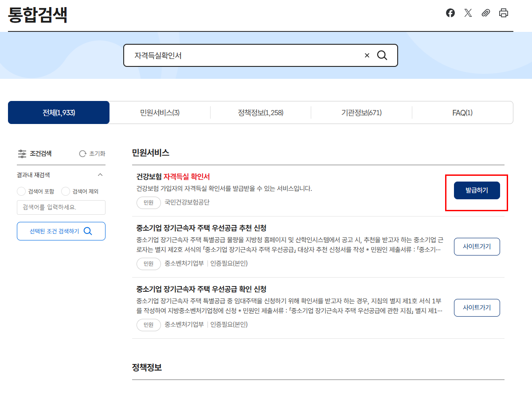Open the FAQ(1) tab
This screenshot has height=395, width=532.
point(462,112)
